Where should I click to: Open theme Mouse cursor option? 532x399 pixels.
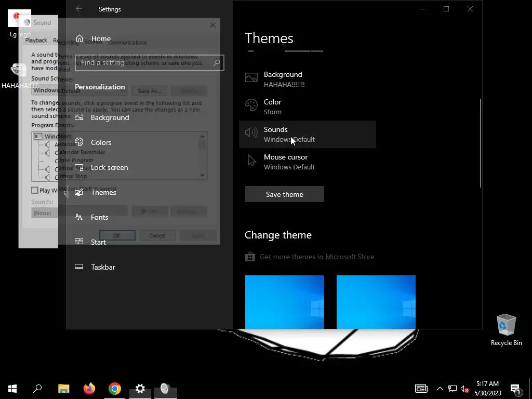click(308, 162)
